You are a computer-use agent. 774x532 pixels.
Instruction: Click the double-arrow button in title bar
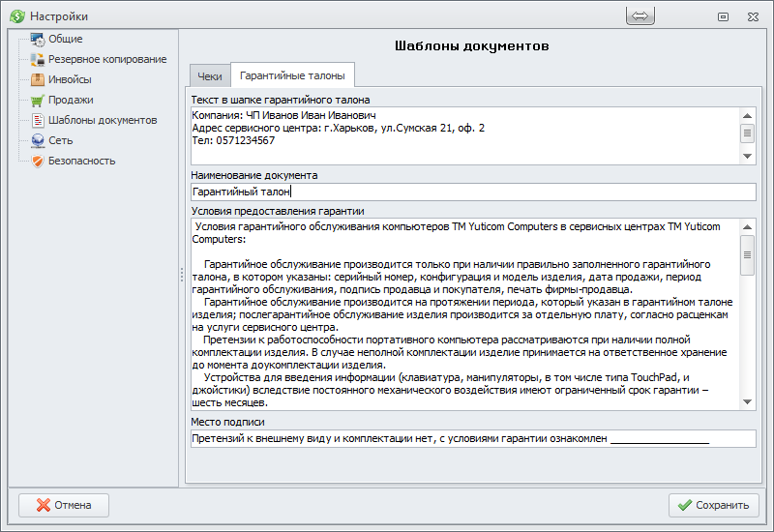[640, 15]
